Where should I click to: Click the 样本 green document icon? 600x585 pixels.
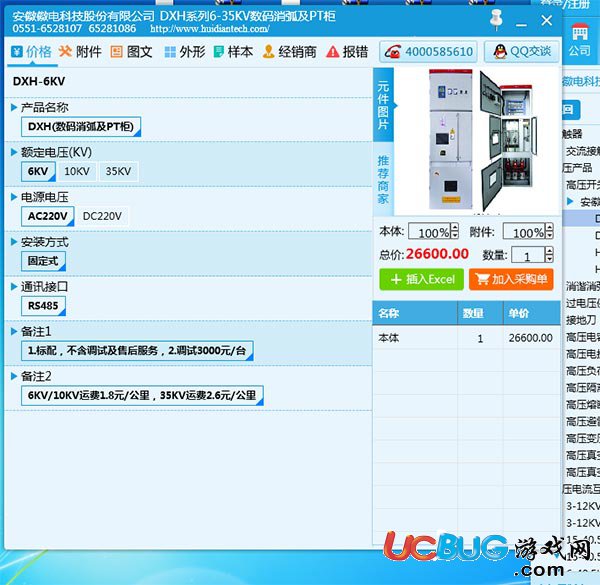coord(218,52)
